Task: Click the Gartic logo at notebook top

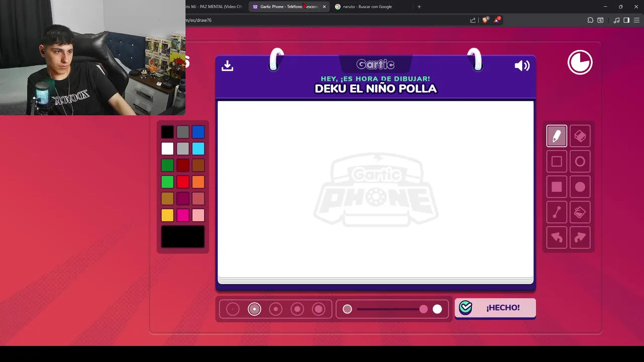Action: [375, 64]
